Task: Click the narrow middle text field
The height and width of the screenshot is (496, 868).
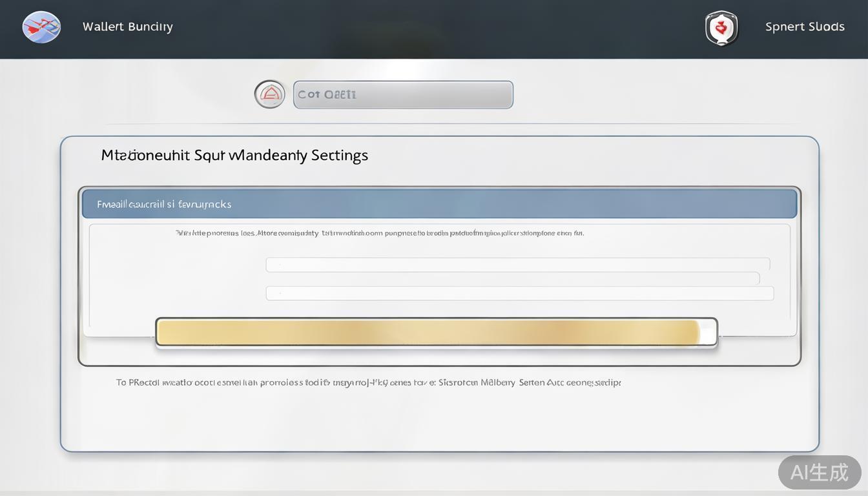Action: 513,278
